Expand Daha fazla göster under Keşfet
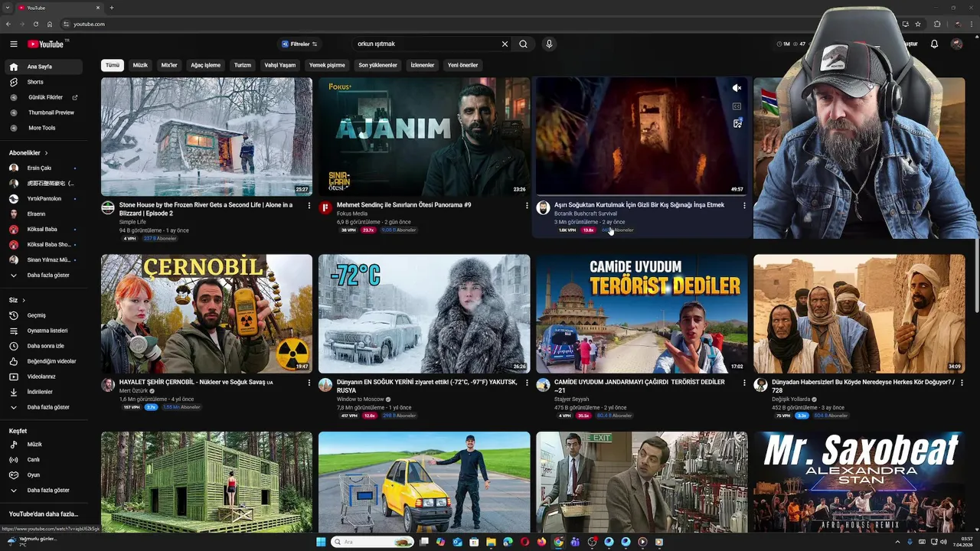The height and width of the screenshot is (551, 980). (42, 490)
